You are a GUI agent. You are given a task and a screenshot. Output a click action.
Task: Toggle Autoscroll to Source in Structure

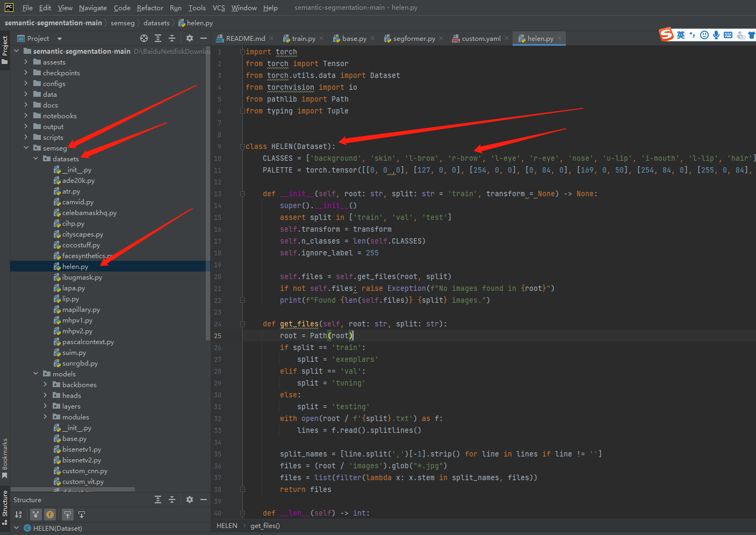pyautogui.click(x=68, y=515)
